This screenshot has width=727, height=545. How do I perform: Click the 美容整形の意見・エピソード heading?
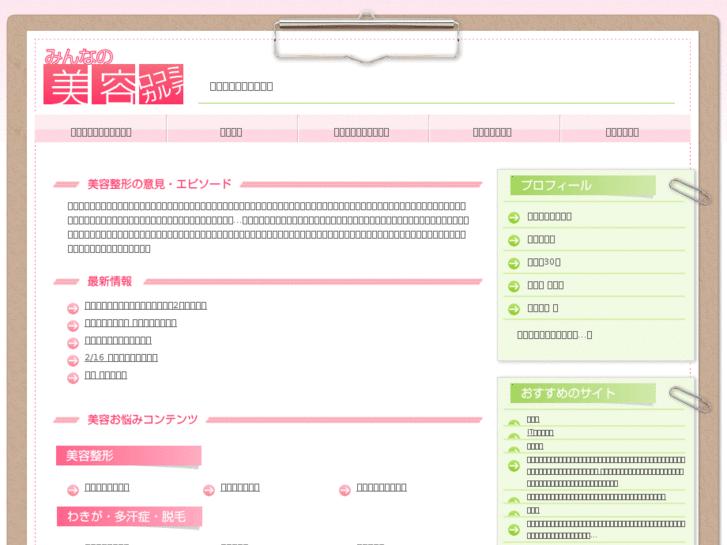click(159, 184)
